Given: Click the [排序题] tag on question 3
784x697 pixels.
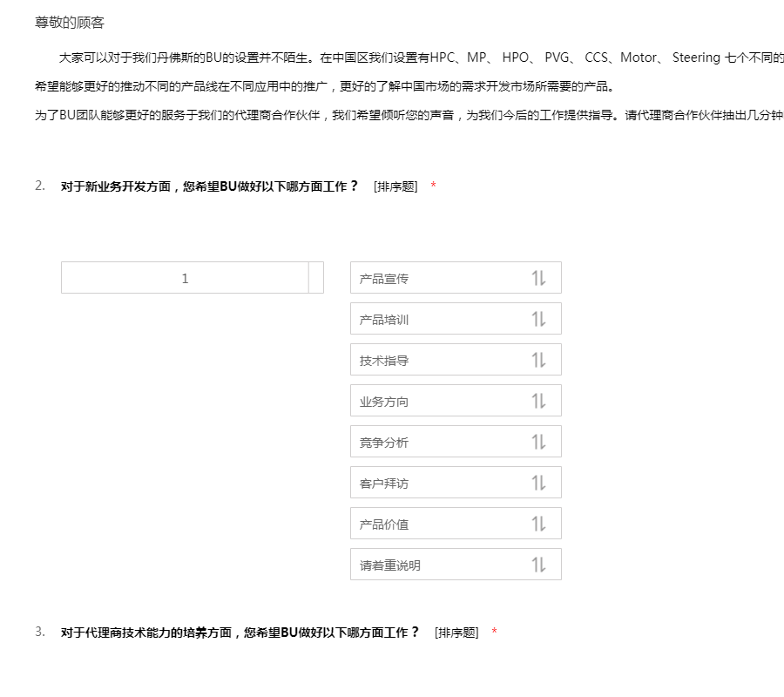Looking at the screenshot, I should pyautogui.click(x=456, y=633).
